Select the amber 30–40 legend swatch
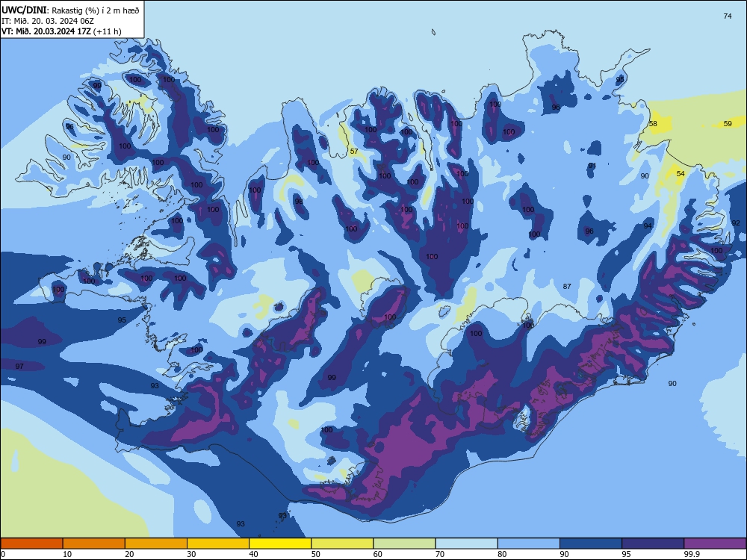The width and height of the screenshot is (747, 560). [218, 544]
